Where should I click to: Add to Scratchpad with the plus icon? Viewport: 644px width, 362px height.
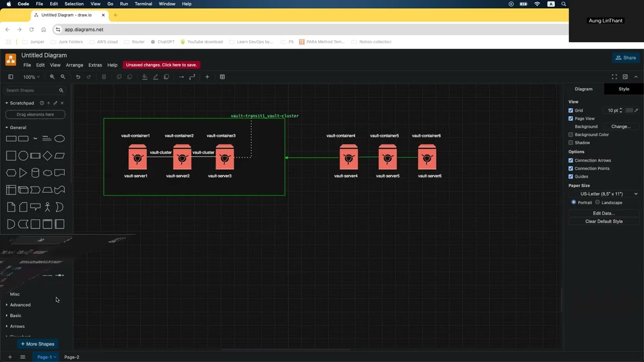pos(49,103)
